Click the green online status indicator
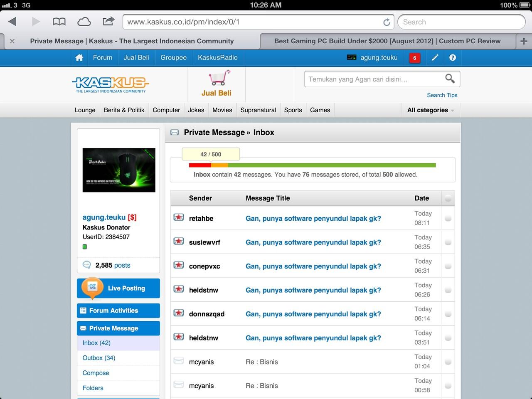 (x=85, y=246)
